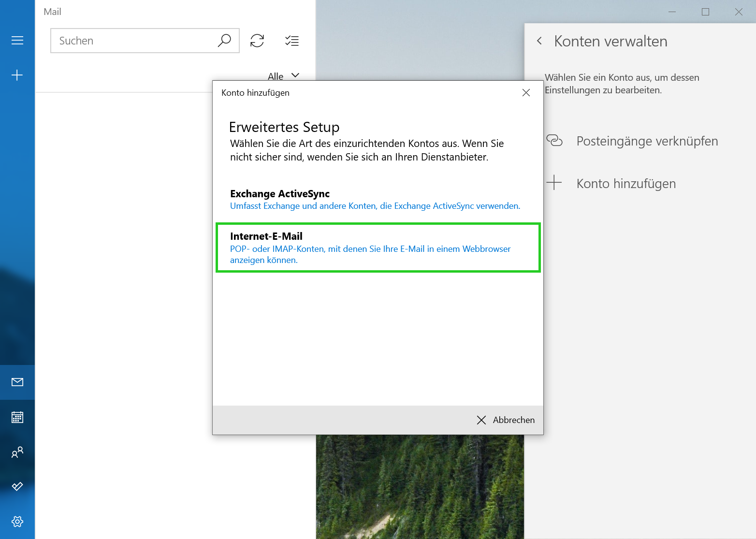Click the Abbrechen button

[506, 420]
